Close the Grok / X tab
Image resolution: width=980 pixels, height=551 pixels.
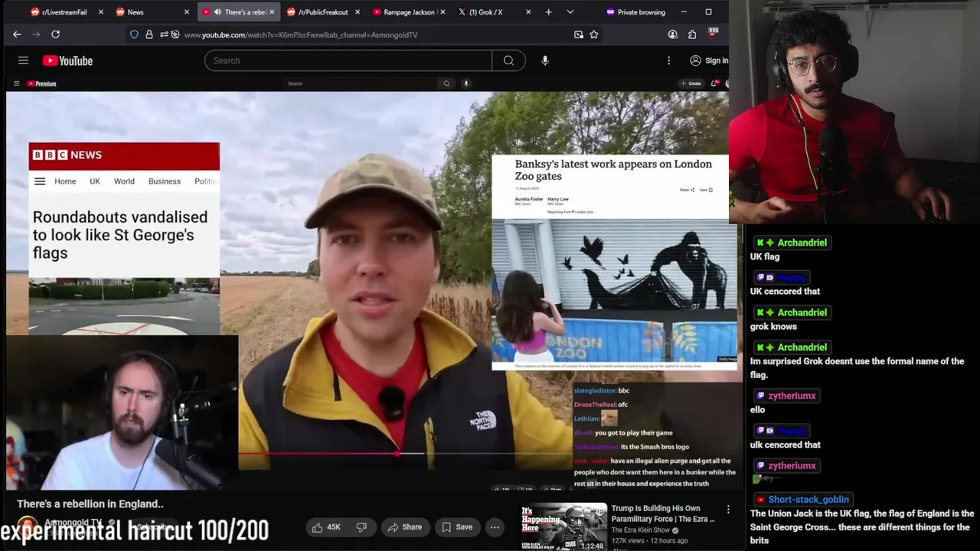(528, 12)
